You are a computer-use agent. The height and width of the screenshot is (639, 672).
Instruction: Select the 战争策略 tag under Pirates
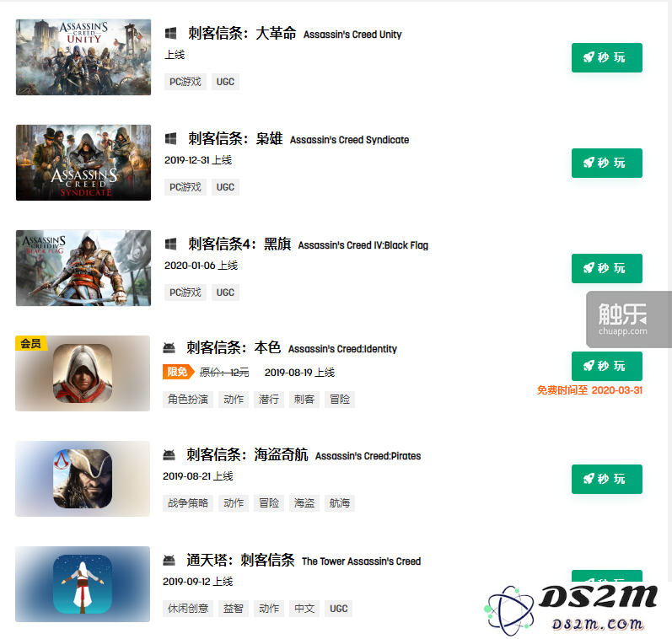click(x=188, y=503)
